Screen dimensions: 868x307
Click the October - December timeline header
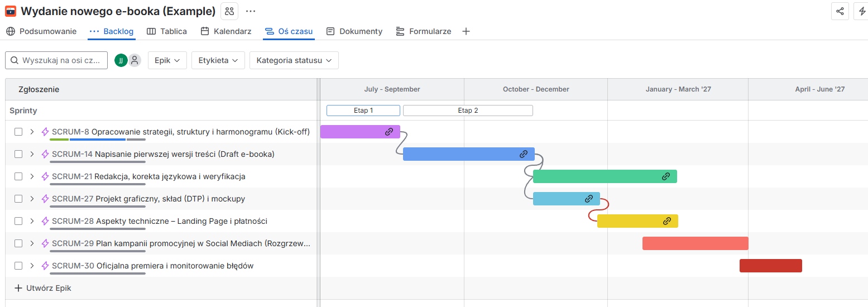536,89
